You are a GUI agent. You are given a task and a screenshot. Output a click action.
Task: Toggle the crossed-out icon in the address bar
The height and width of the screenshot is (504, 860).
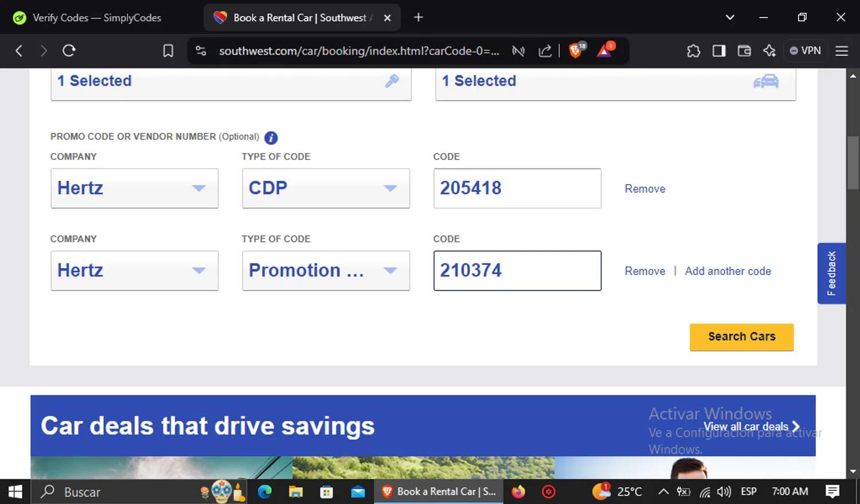click(x=518, y=50)
